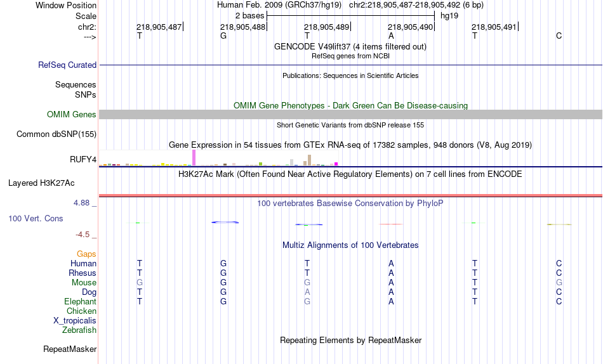
Task: Select the Human species row label
Action: click(x=83, y=264)
